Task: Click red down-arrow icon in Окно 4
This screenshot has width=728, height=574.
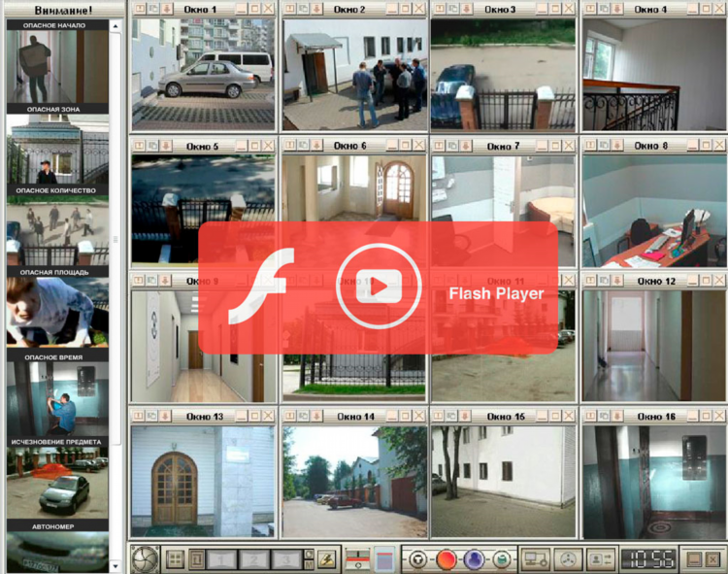Action: [617, 9]
